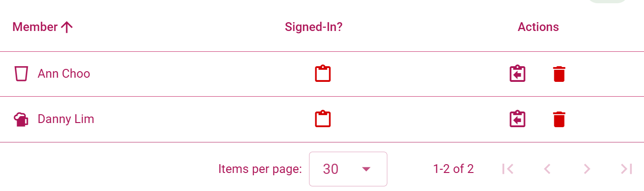644x191 pixels.
Task: Sign in Ann Choo using the action icon
Action: (518, 74)
